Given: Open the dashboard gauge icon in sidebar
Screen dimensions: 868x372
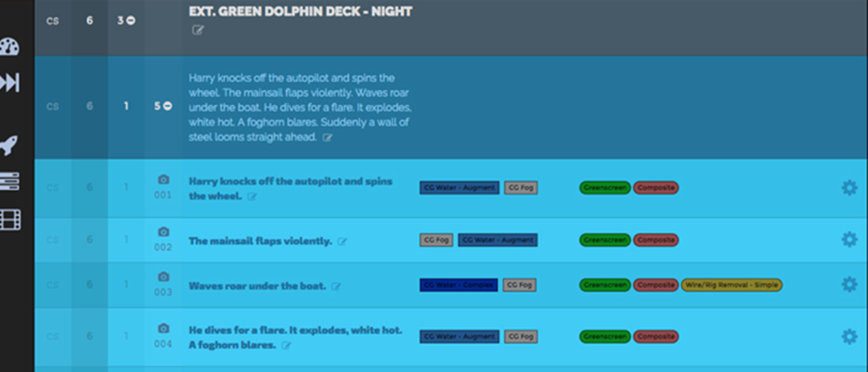Looking at the screenshot, I should [10, 47].
